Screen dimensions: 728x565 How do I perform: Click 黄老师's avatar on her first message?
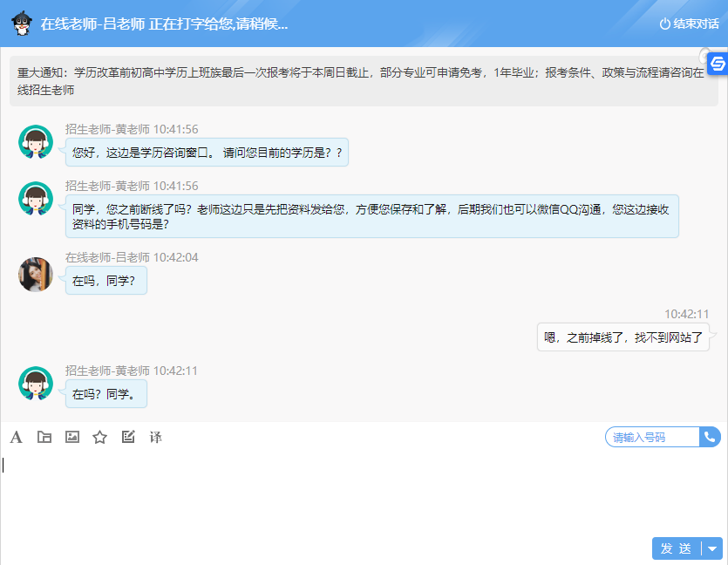[x=35, y=142]
